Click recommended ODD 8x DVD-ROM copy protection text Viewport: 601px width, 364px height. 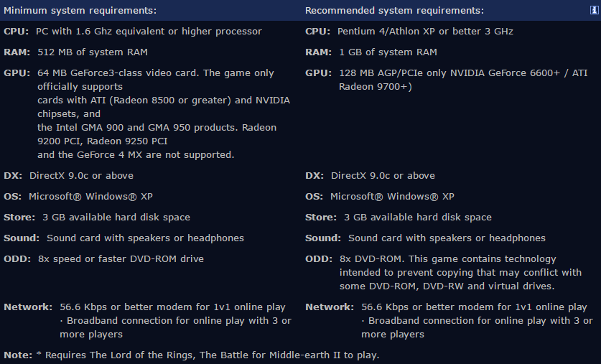[x=460, y=273]
